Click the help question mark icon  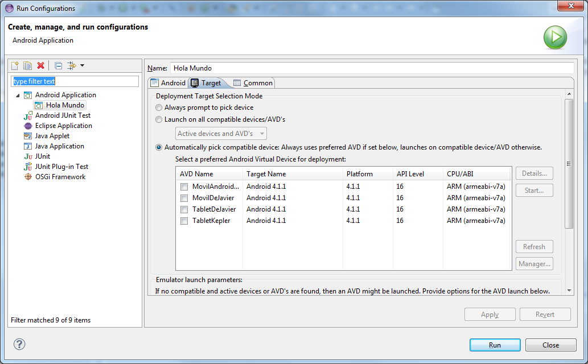(19, 344)
